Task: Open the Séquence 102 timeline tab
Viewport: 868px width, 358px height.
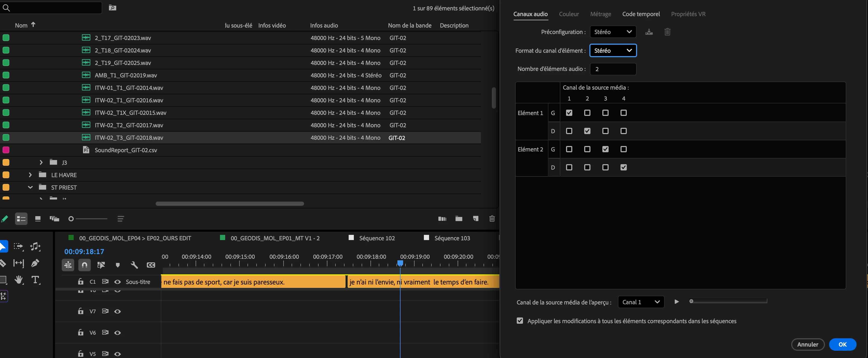Action: click(376, 238)
